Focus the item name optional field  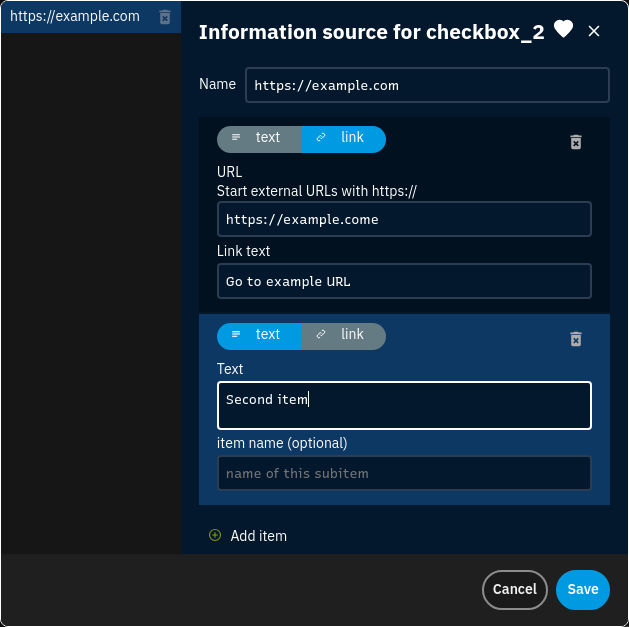pyautogui.click(x=404, y=473)
